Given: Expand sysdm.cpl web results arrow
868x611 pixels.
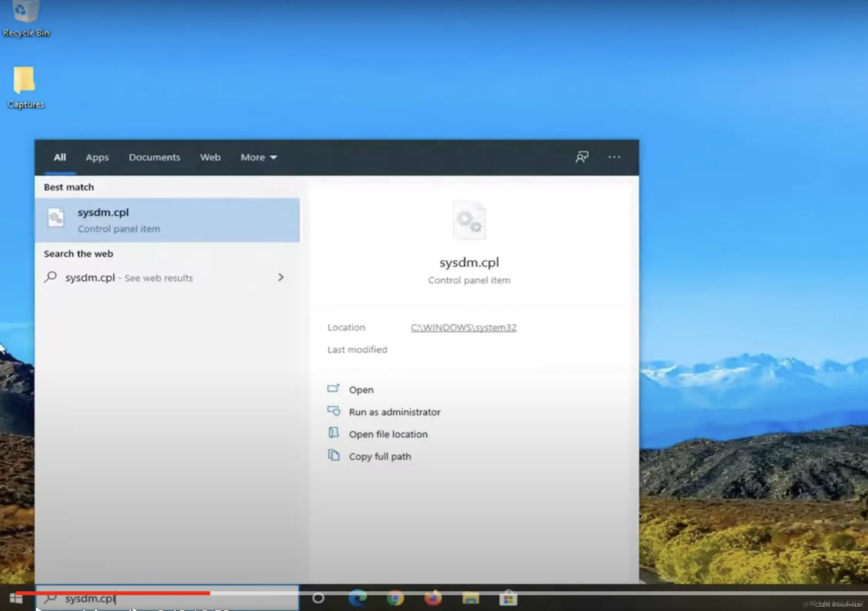Looking at the screenshot, I should point(281,277).
